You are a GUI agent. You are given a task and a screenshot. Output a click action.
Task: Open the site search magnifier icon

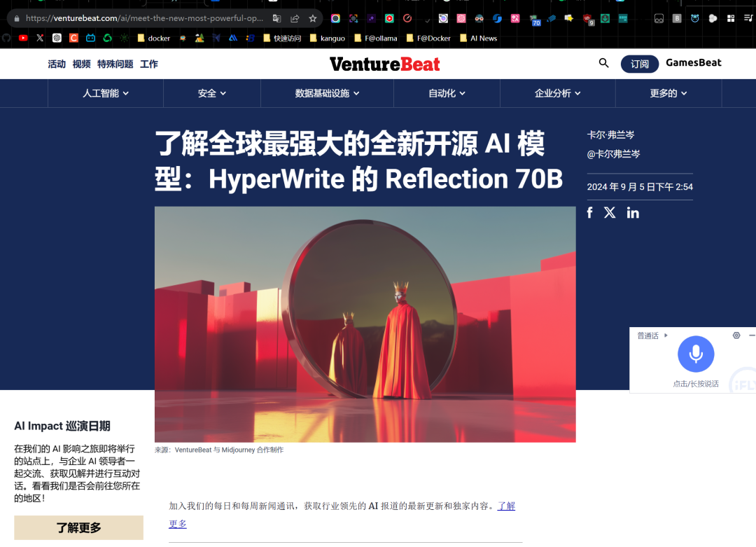pos(603,63)
